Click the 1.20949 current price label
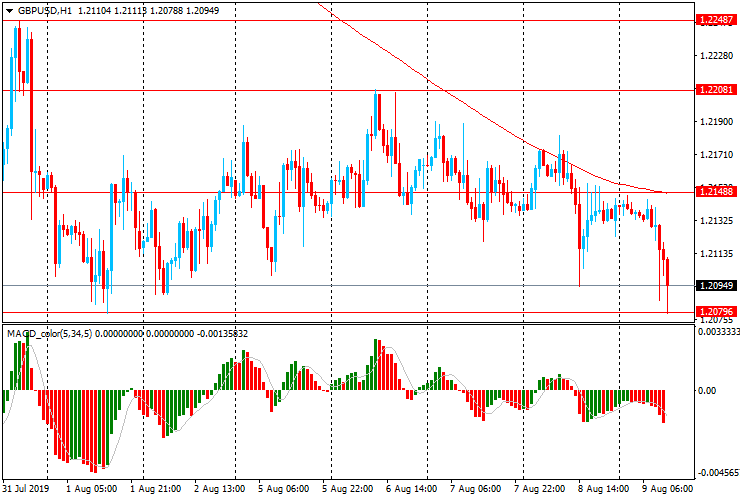The width and height of the screenshot is (740, 500). pyautogui.click(x=717, y=285)
